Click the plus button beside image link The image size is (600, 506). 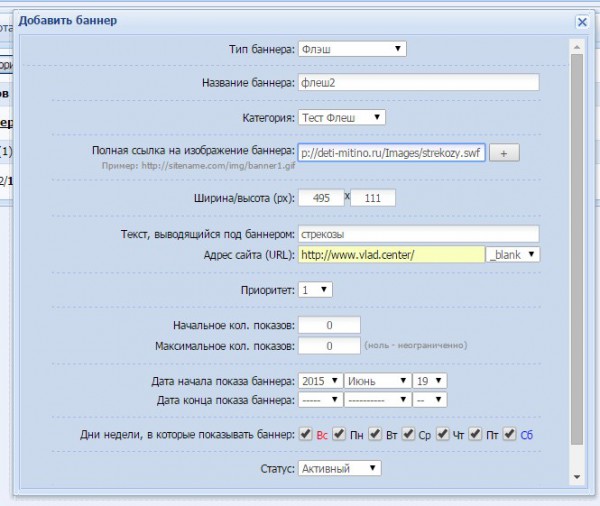tap(504, 153)
